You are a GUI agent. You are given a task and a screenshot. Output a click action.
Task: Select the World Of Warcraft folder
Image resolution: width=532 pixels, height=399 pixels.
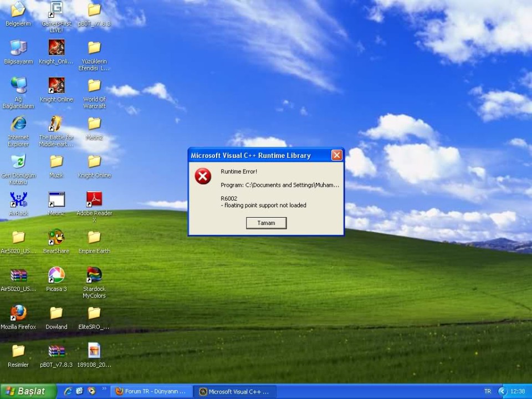tap(94, 93)
